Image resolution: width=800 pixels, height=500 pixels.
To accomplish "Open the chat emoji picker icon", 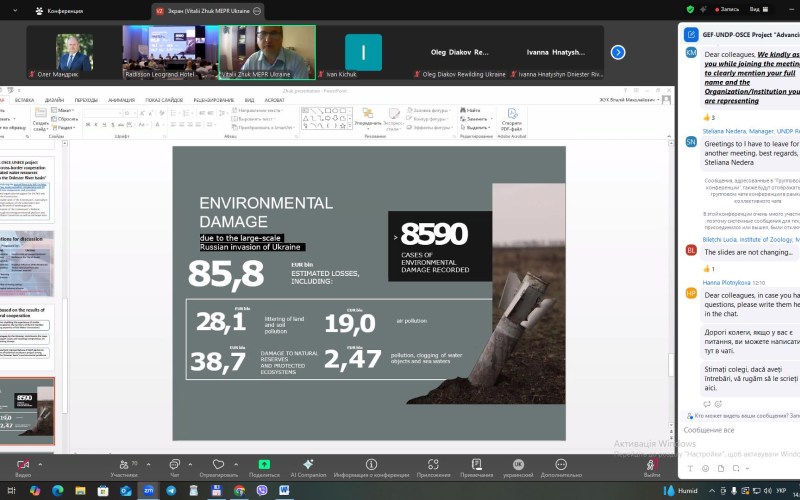I will (706, 468).
